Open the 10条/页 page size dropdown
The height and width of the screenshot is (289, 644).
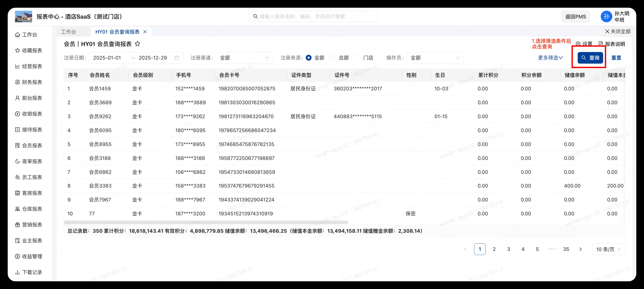(x=608, y=249)
